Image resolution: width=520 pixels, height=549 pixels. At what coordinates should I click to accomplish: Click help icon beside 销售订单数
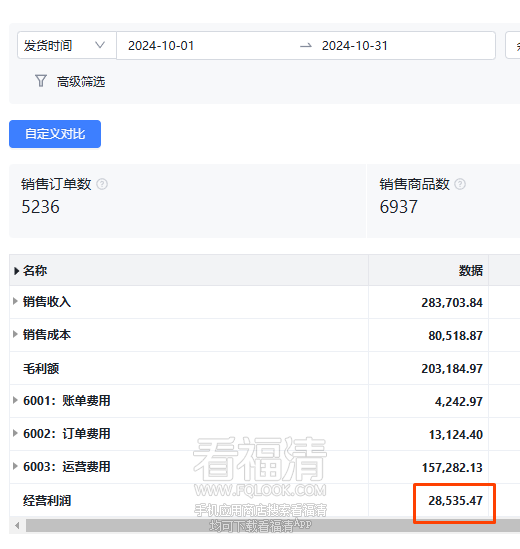coord(102,184)
